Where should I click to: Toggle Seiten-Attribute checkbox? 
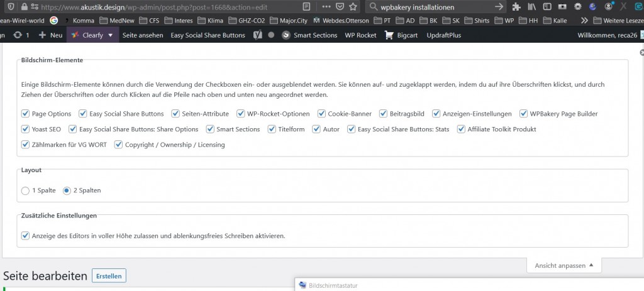coord(176,114)
